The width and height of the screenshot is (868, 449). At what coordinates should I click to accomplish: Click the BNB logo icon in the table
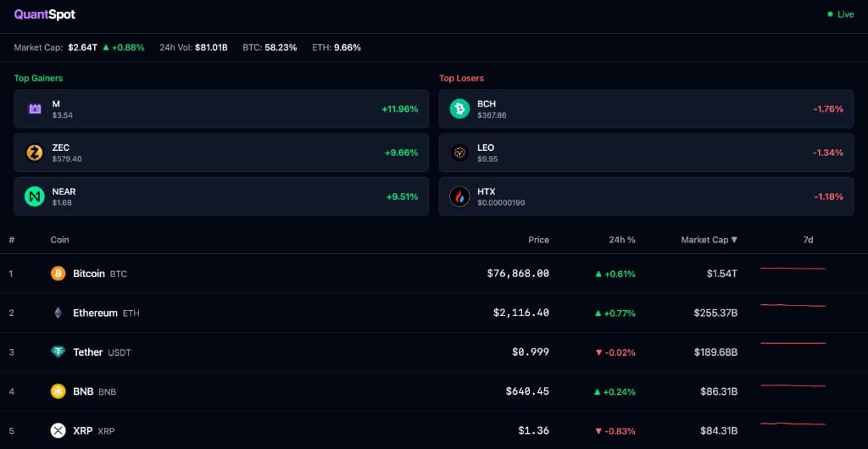(x=58, y=391)
